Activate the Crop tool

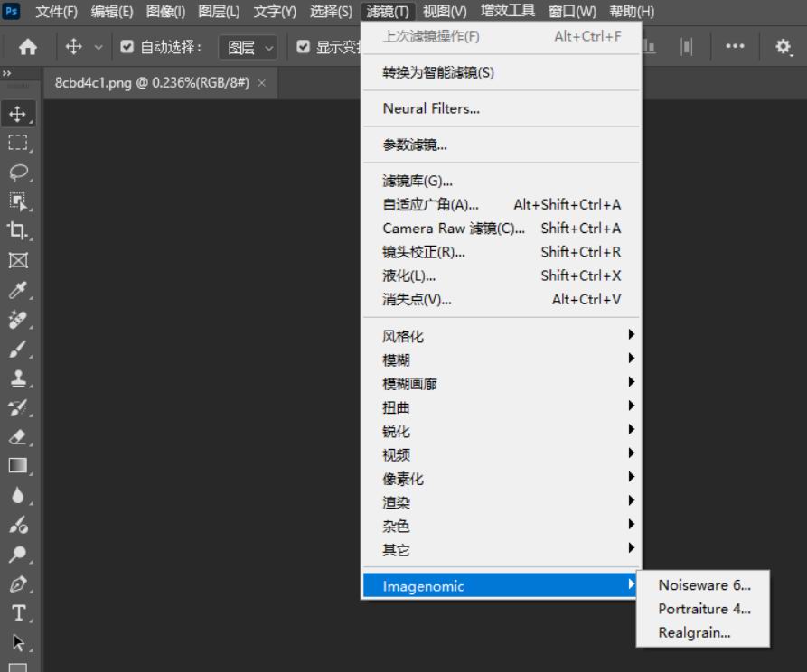pyautogui.click(x=18, y=230)
